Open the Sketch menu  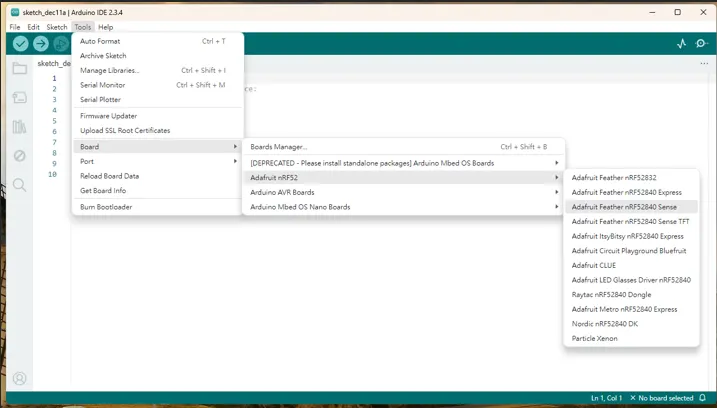[x=57, y=27]
